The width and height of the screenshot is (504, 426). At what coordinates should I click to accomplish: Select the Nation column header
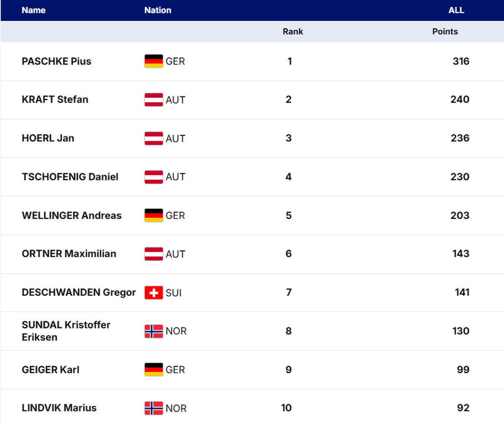tap(157, 10)
